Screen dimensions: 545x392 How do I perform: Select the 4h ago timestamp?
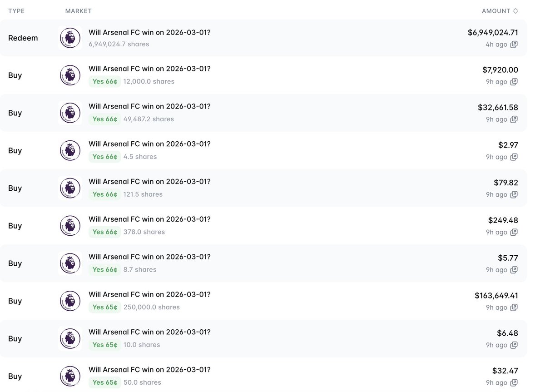496,45
